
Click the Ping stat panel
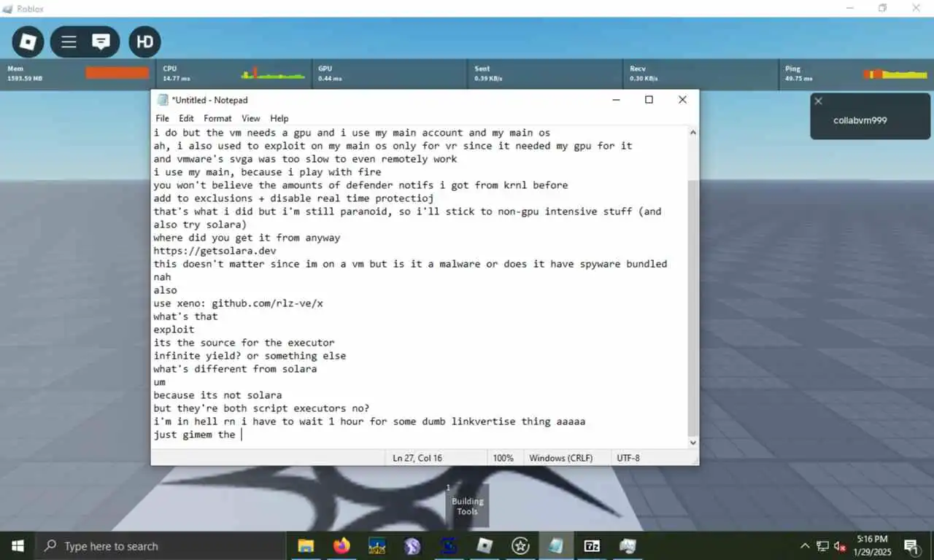click(x=857, y=74)
